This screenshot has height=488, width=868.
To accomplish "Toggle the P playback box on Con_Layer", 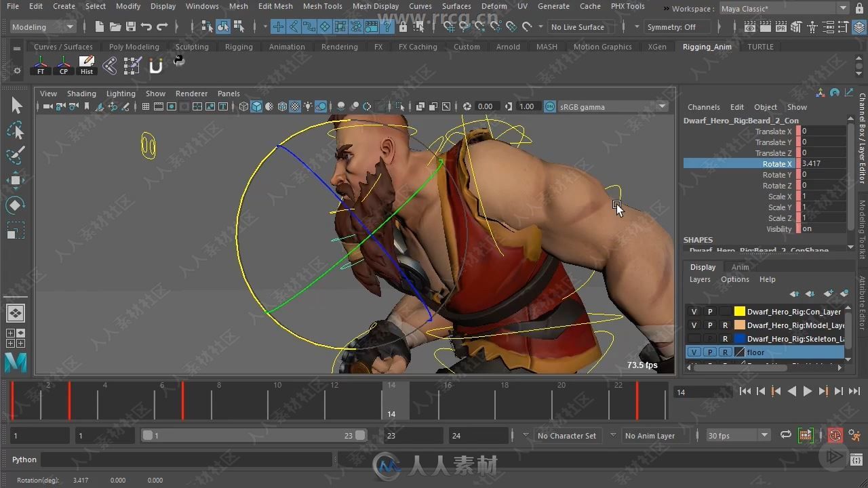I will point(710,312).
